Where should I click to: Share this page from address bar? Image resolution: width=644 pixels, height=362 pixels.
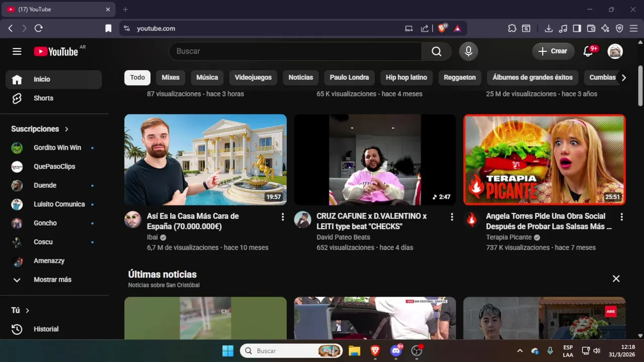[425, 29]
